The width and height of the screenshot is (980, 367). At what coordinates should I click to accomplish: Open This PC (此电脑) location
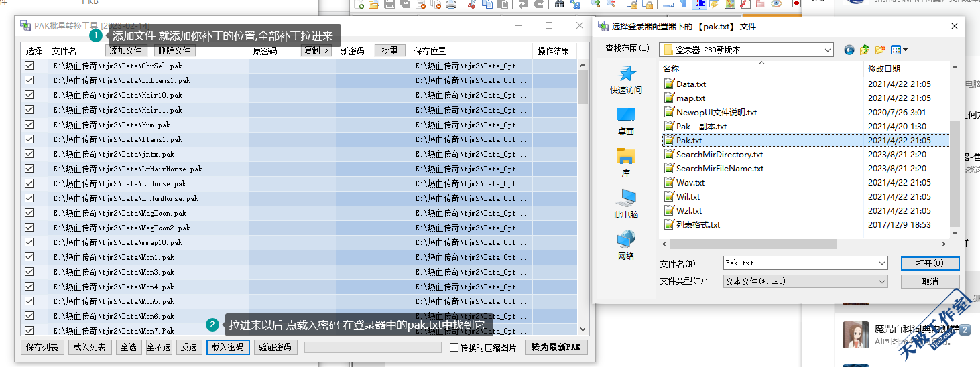[625, 204]
